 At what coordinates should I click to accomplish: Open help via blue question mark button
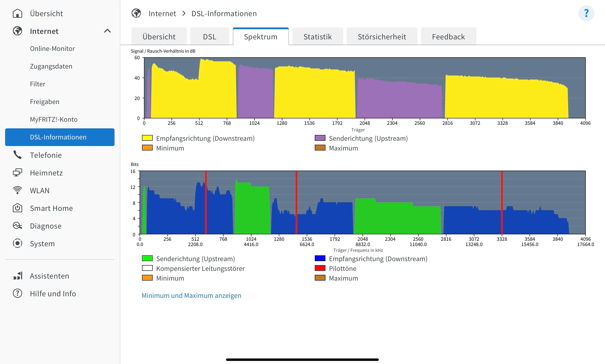pyautogui.click(x=586, y=13)
